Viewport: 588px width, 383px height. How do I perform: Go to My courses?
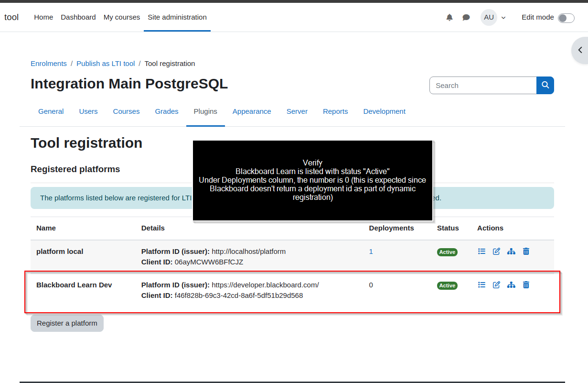(x=122, y=17)
